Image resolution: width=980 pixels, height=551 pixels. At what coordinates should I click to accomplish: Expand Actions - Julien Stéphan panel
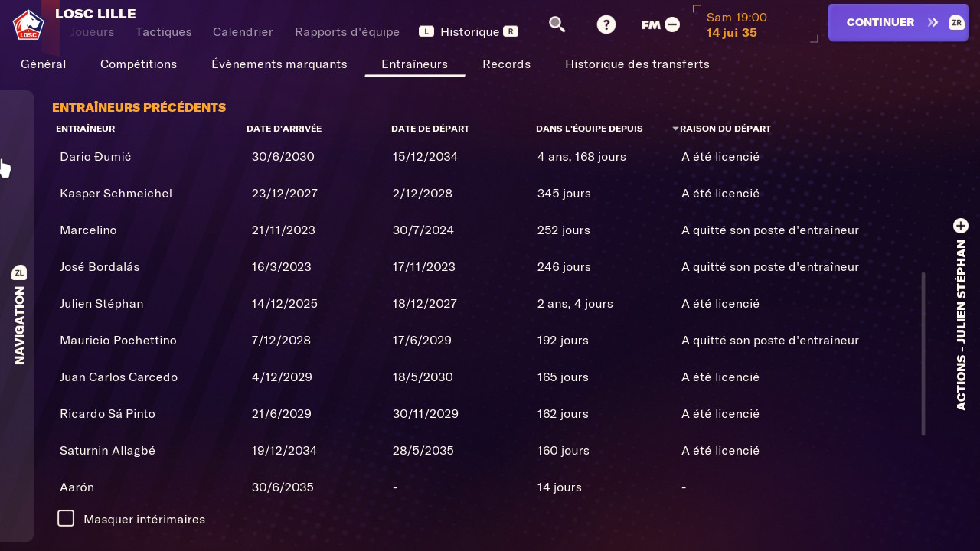pos(961,325)
